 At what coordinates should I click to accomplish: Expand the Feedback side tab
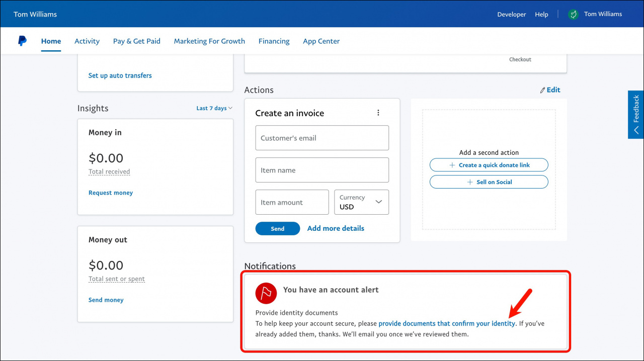click(636, 115)
